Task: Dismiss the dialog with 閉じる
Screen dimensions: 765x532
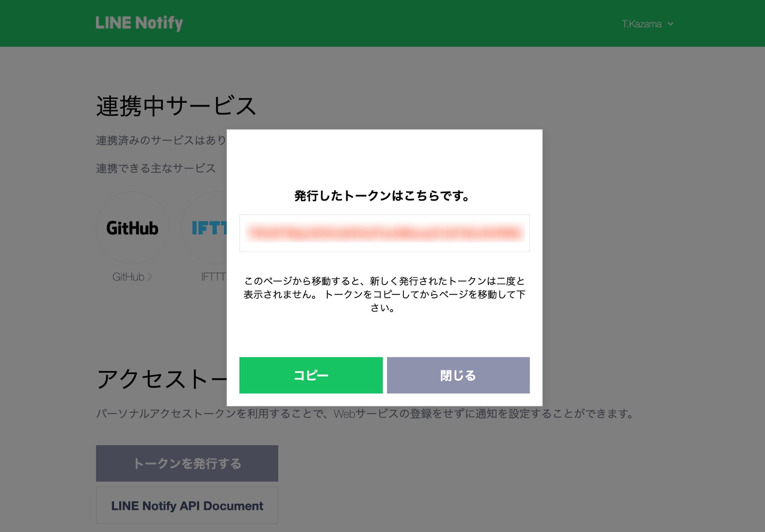Action: point(458,376)
